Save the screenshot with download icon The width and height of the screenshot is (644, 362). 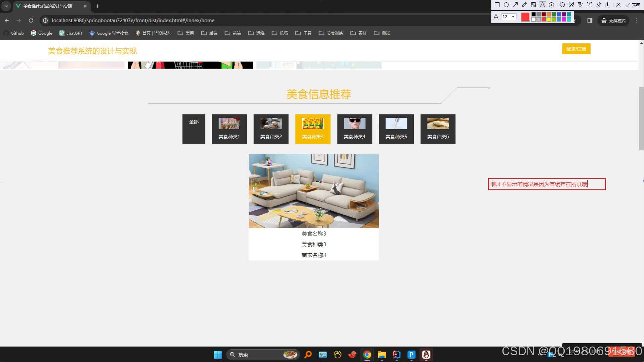[608, 5]
